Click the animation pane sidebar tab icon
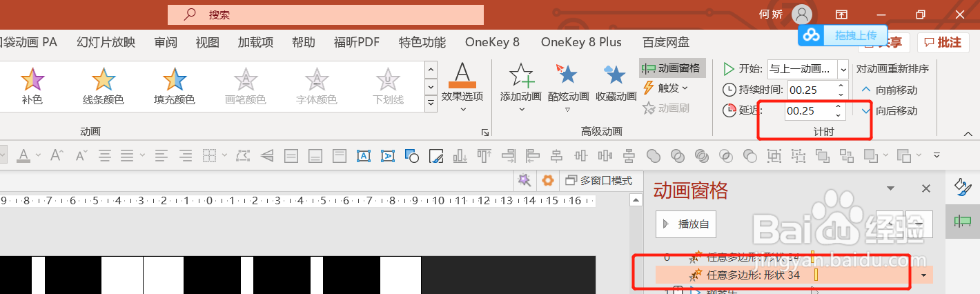The image size is (980, 294). click(962, 222)
